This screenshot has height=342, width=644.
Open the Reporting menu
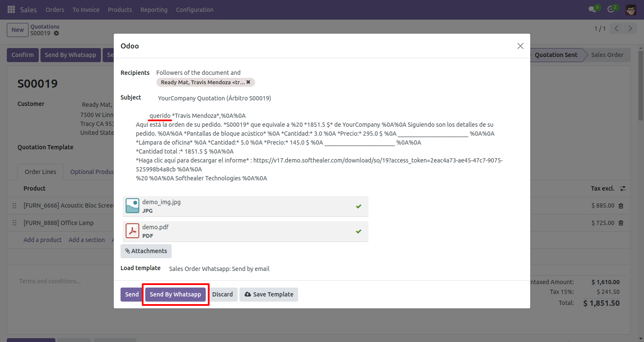pos(154,9)
